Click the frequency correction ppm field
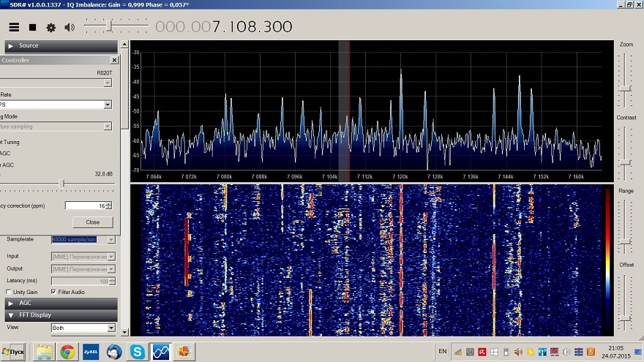 coord(84,205)
